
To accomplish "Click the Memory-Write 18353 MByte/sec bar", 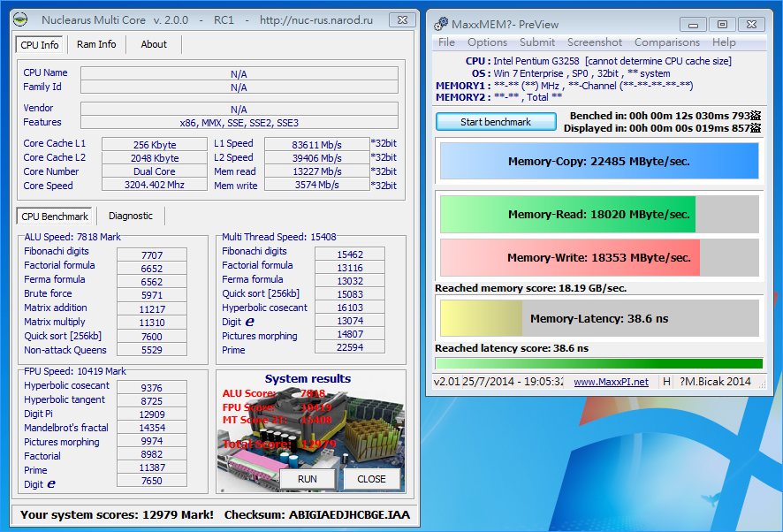I will coord(599,258).
